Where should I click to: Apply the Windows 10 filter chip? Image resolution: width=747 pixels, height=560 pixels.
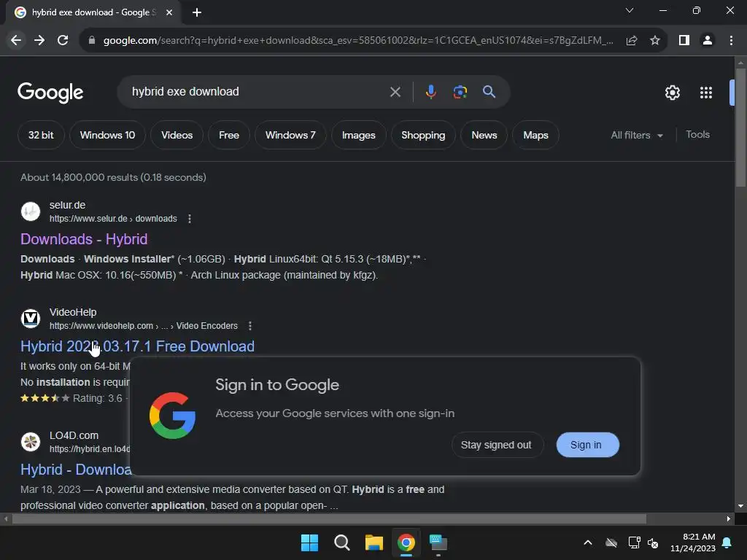108,135
